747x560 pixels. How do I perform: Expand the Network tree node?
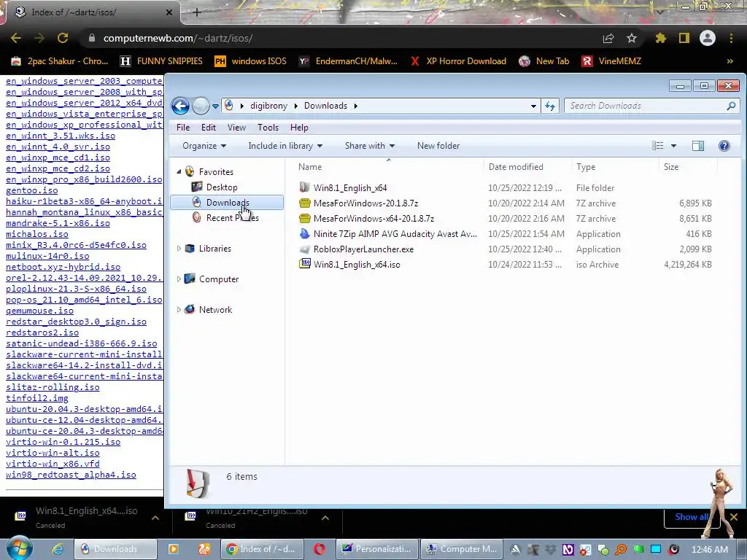tap(179, 309)
